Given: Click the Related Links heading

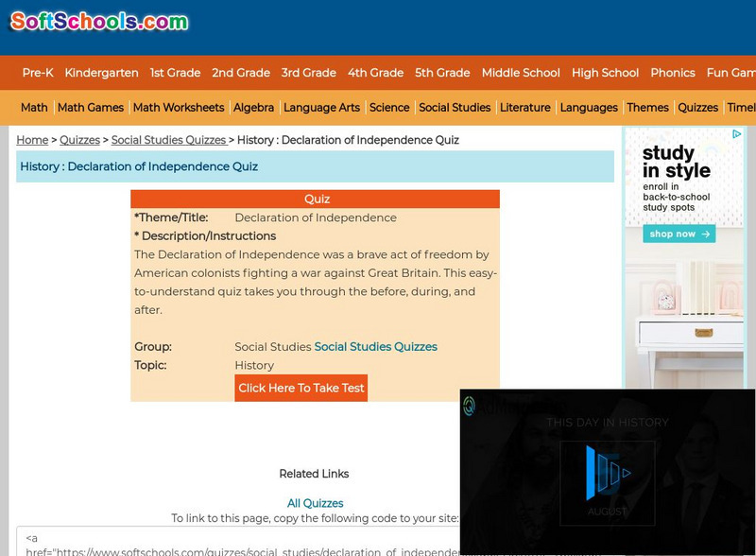Looking at the screenshot, I should [x=314, y=474].
